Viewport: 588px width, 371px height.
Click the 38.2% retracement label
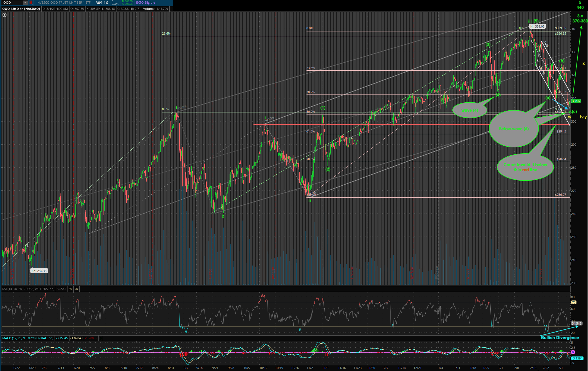point(311,92)
